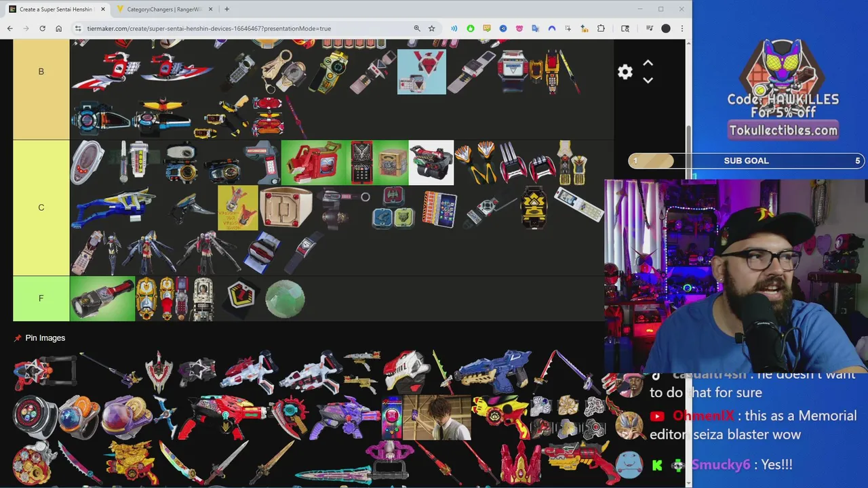Reload the page with the refresh icon

[42, 28]
